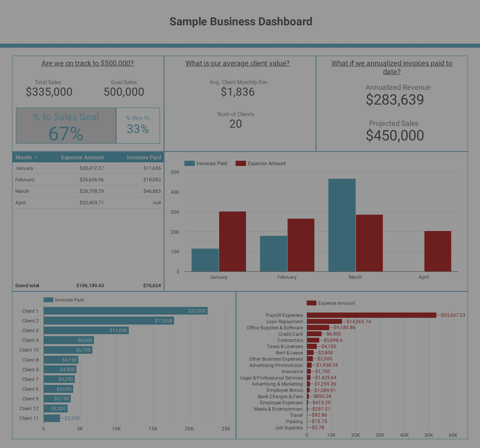Screen dimensions: 480x448
Task: Click the $20,403.71 expense cell
Action: pos(92,203)
